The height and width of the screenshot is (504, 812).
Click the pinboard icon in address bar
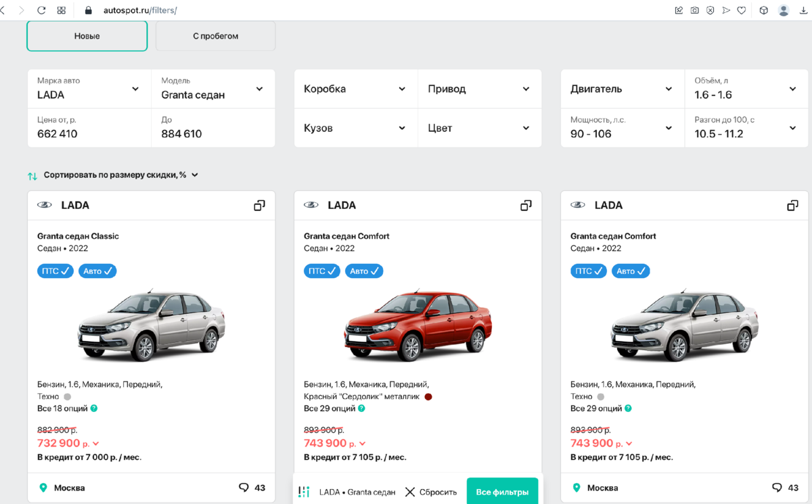point(679,11)
